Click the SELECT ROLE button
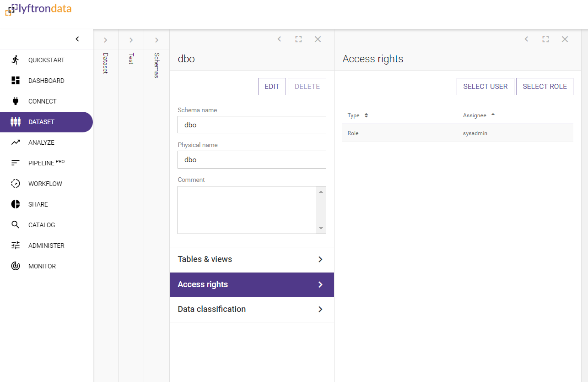588x382 pixels. pos(545,87)
